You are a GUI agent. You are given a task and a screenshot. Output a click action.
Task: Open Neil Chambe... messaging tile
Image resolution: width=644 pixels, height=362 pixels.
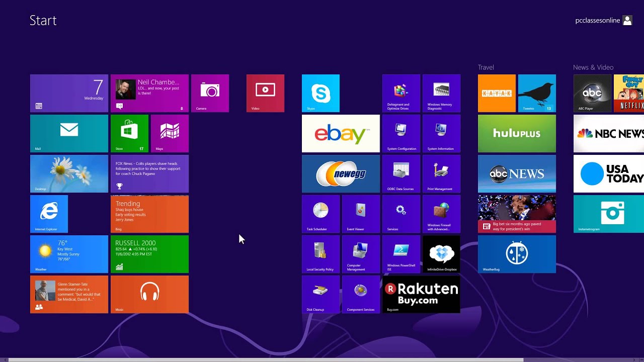click(149, 93)
